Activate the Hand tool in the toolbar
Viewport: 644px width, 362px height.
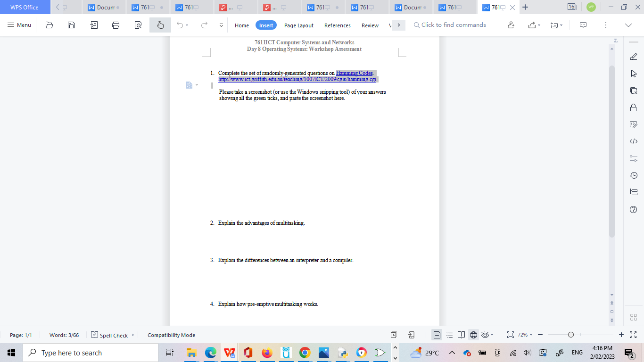(x=160, y=25)
